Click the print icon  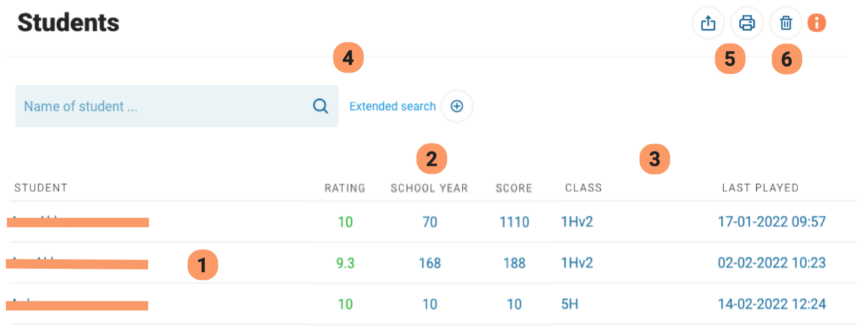point(747,23)
